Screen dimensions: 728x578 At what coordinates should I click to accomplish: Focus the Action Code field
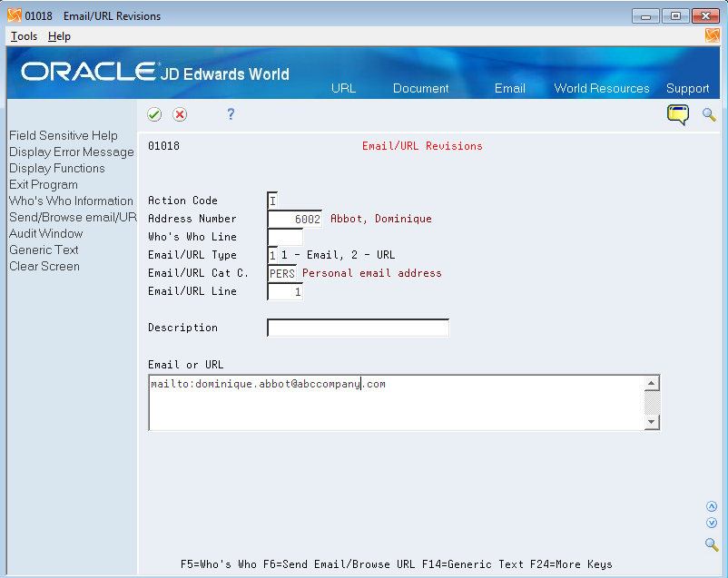point(272,201)
